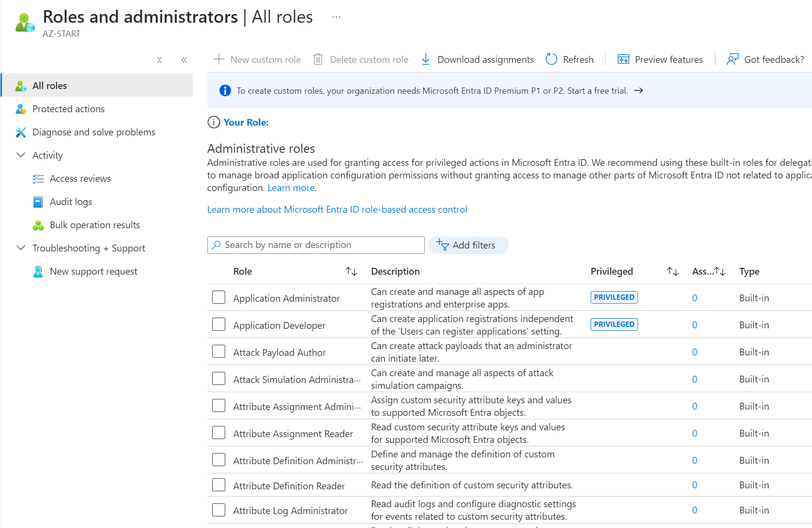Open the Attack Payload Author role
The image size is (812, 528).
[279, 352]
